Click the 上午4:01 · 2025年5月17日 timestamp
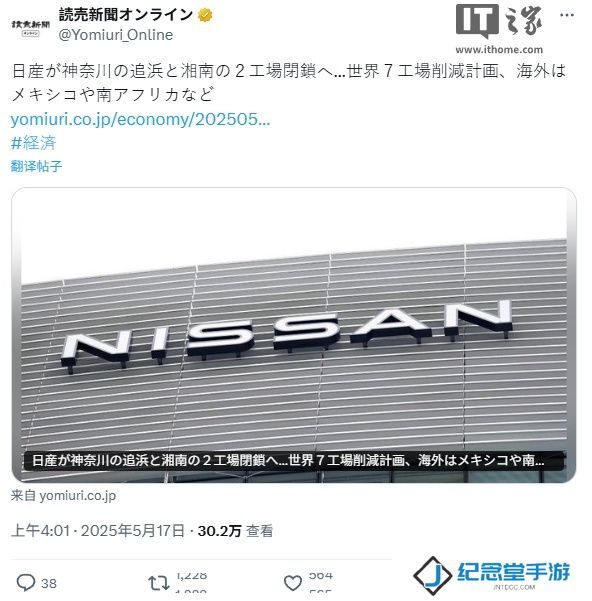 coord(98,531)
